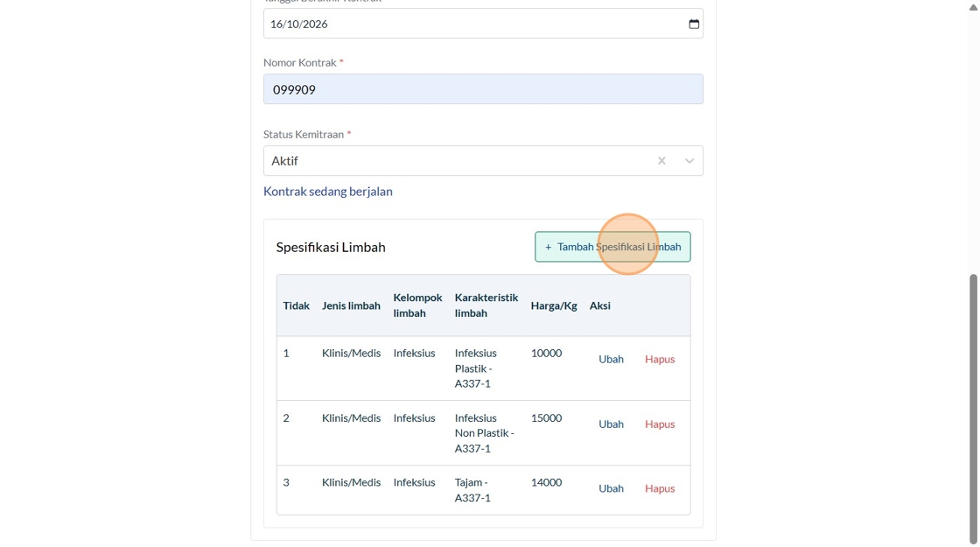Click the Tidak column header
Image resolution: width=980 pixels, height=547 pixels.
(296, 305)
